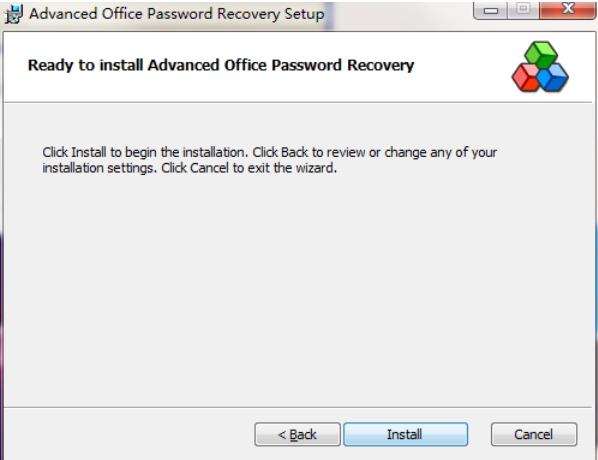Click the red cube in the logo
The height and width of the screenshot is (460, 598).
(526, 78)
